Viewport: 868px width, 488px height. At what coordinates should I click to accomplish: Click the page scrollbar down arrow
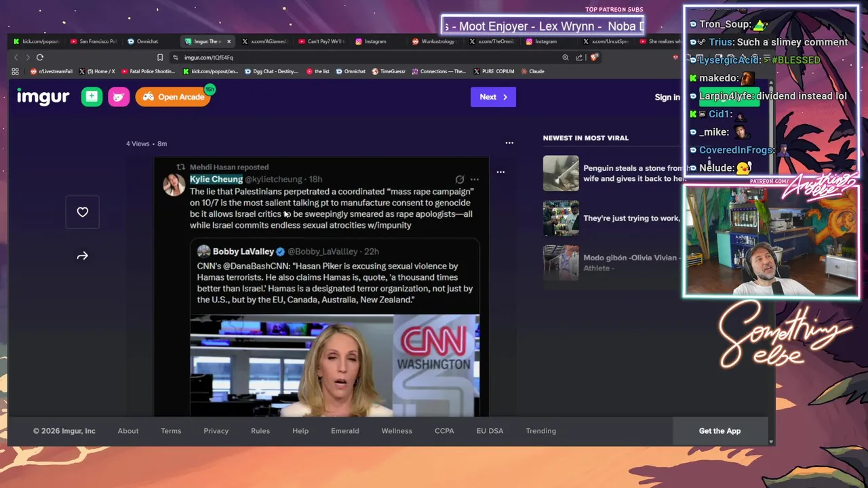point(771,441)
